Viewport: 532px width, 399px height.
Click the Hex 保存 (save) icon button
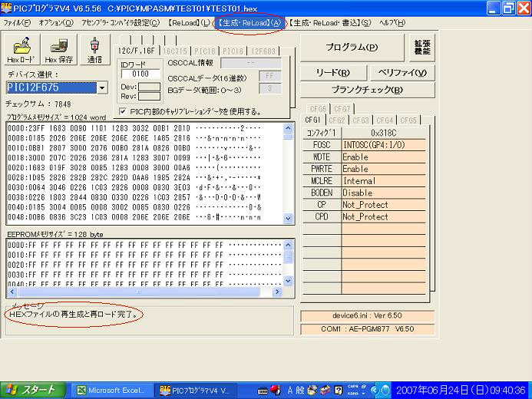tap(59, 49)
